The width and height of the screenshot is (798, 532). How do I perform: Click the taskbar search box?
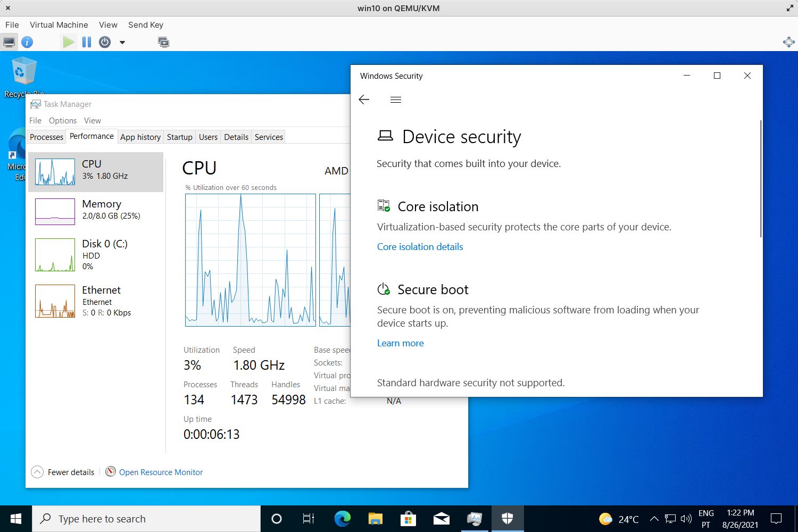[146, 519]
